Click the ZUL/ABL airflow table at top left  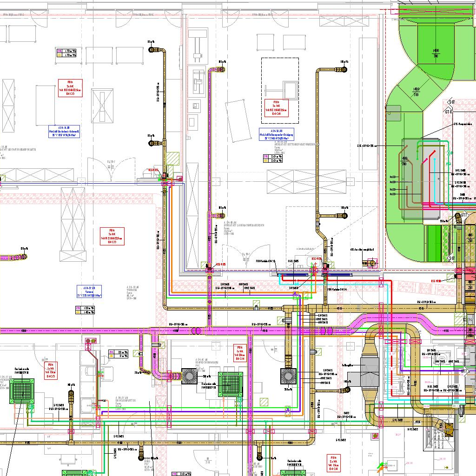pos(66,53)
